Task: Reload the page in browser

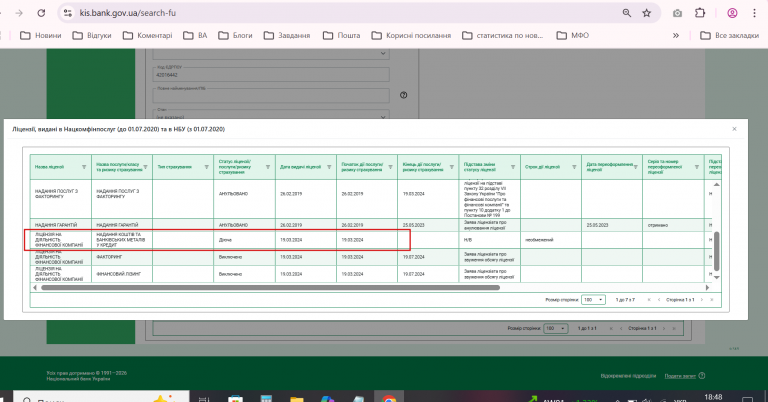Action: click(x=41, y=13)
